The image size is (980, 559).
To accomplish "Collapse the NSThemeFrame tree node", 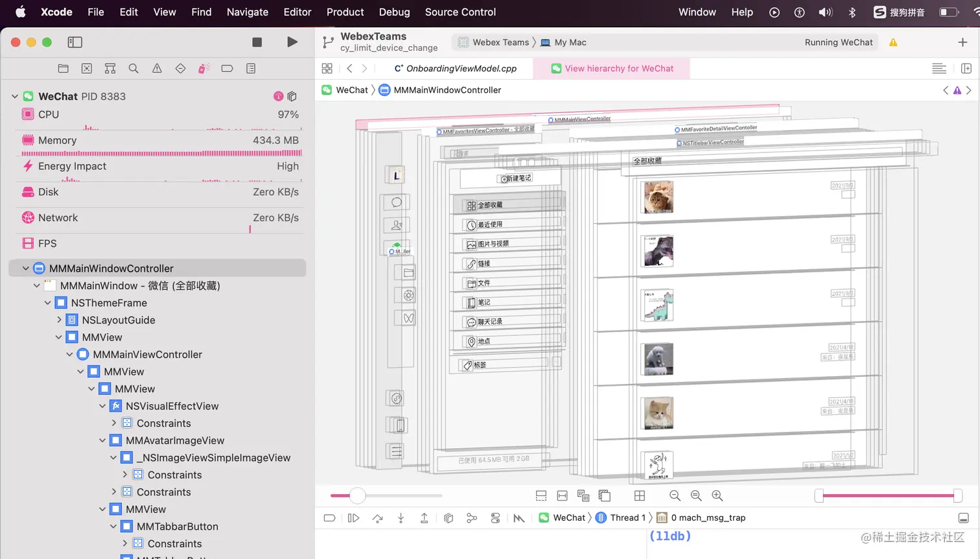I will 48,302.
